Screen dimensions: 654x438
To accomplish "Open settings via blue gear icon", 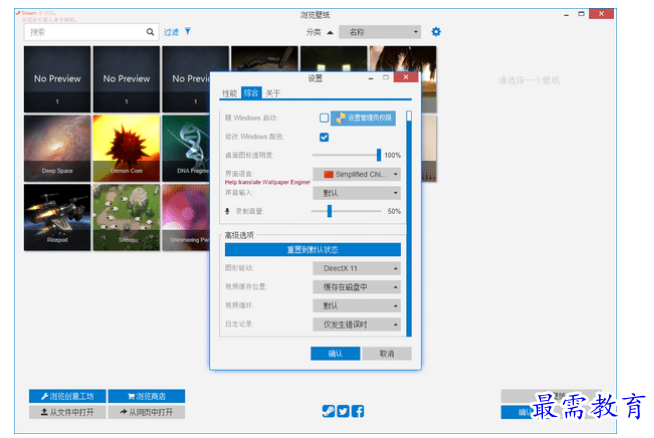I will [x=436, y=32].
